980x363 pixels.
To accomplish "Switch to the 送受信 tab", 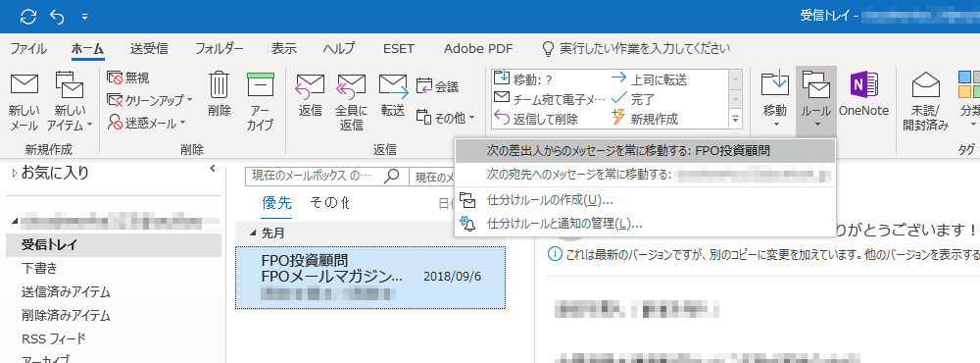I will click(149, 48).
